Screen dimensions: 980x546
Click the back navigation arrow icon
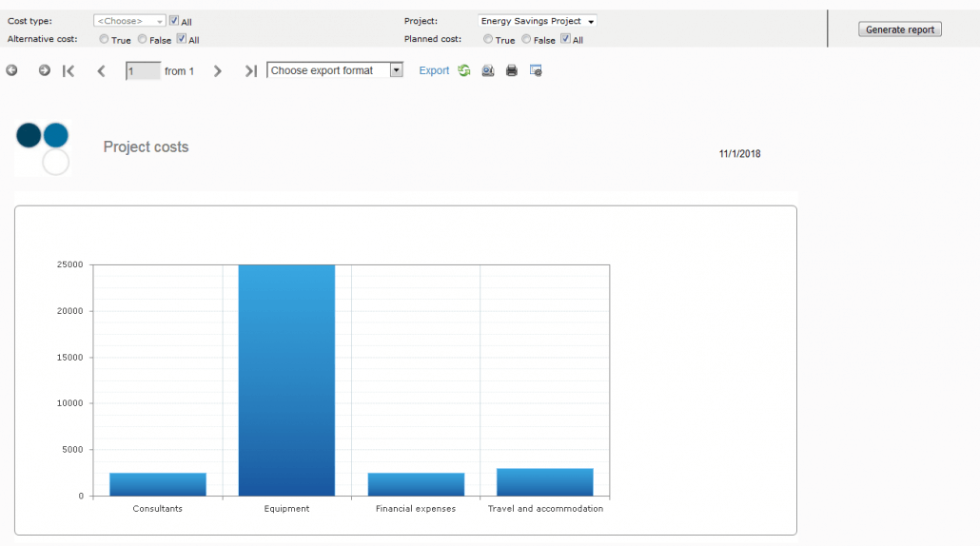[11, 70]
